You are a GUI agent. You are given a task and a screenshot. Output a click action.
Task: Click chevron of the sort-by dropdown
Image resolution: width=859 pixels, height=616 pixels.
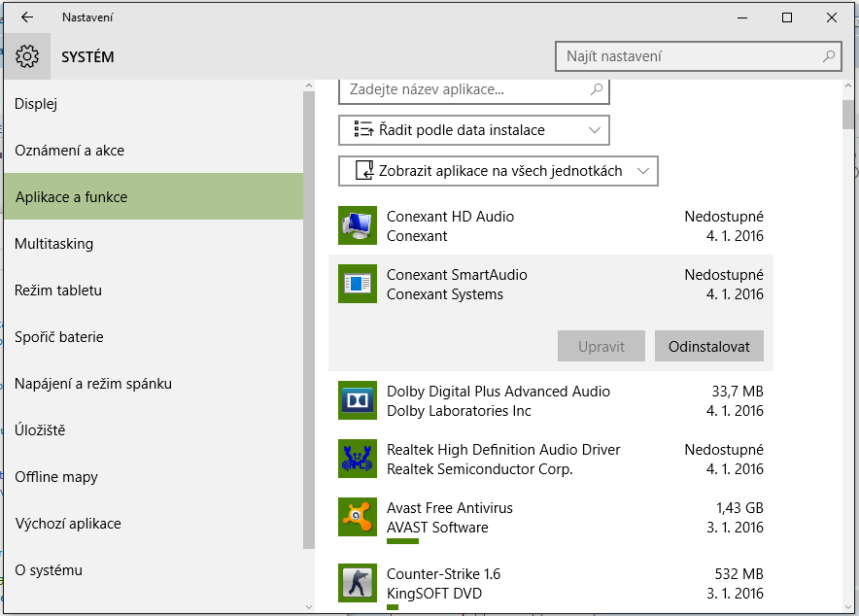[x=595, y=130]
